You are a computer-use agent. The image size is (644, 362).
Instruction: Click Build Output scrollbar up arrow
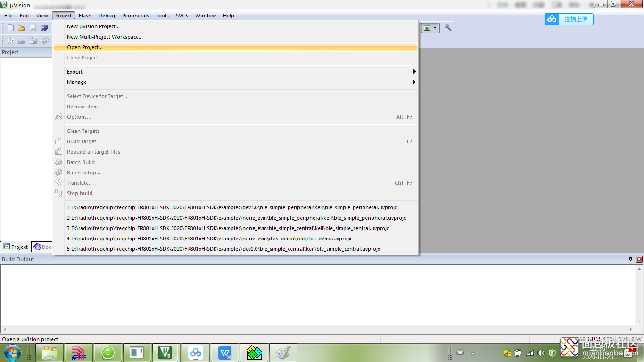(639, 269)
